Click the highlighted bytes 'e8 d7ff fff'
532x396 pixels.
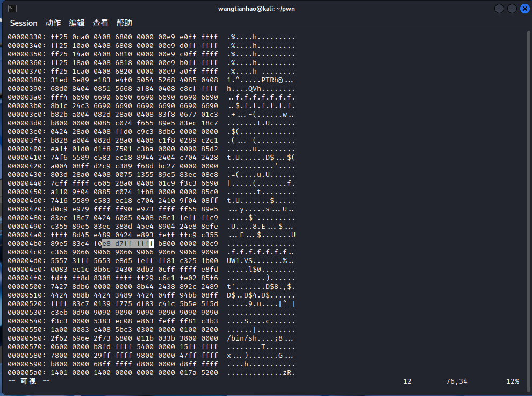pos(128,244)
